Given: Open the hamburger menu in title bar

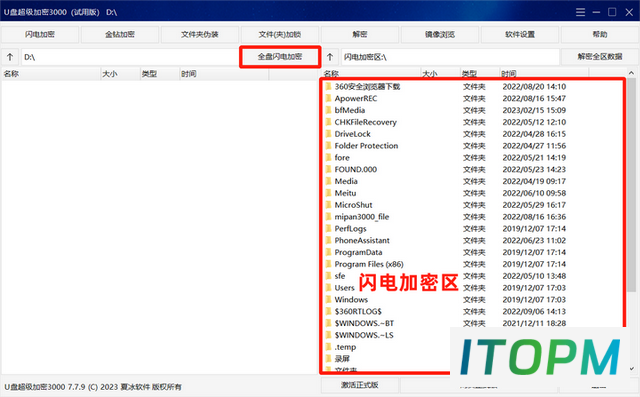Looking at the screenshot, I should pyautogui.click(x=580, y=12).
